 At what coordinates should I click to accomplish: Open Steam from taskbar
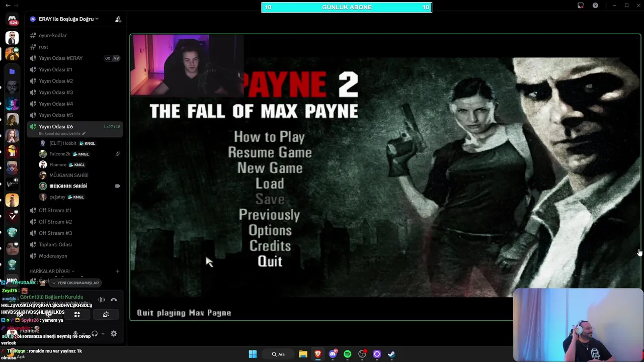391,354
